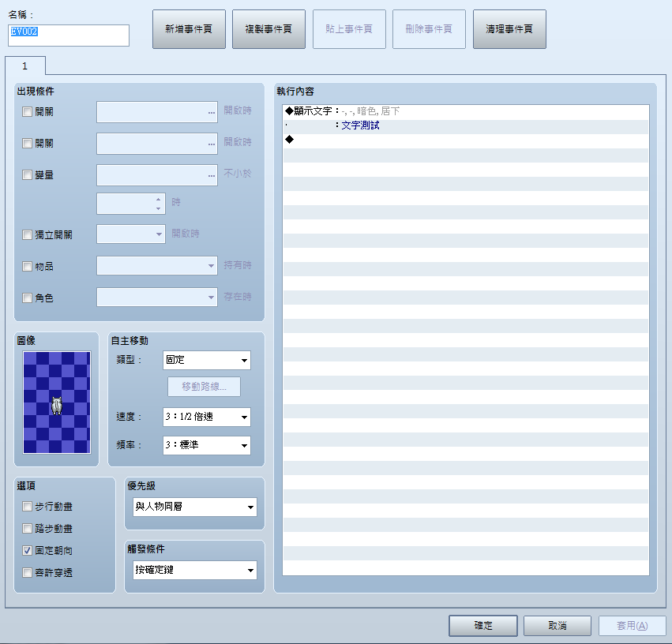Enable the 變量 condition checkbox
Screen dimensions: 672x644
(x=27, y=174)
